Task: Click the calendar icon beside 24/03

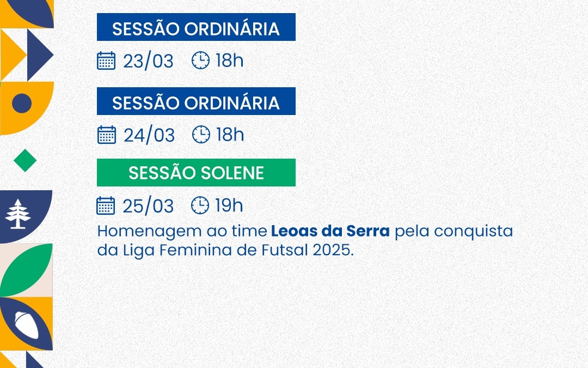Action: [x=107, y=134]
